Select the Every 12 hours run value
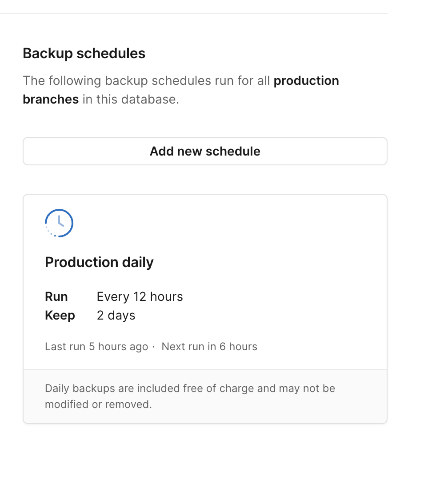 140,296
